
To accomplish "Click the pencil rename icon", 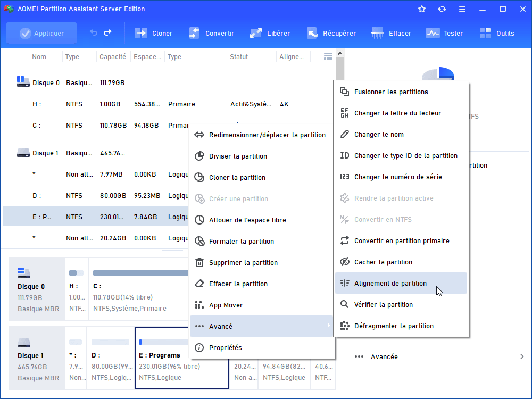I will (344, 135).
